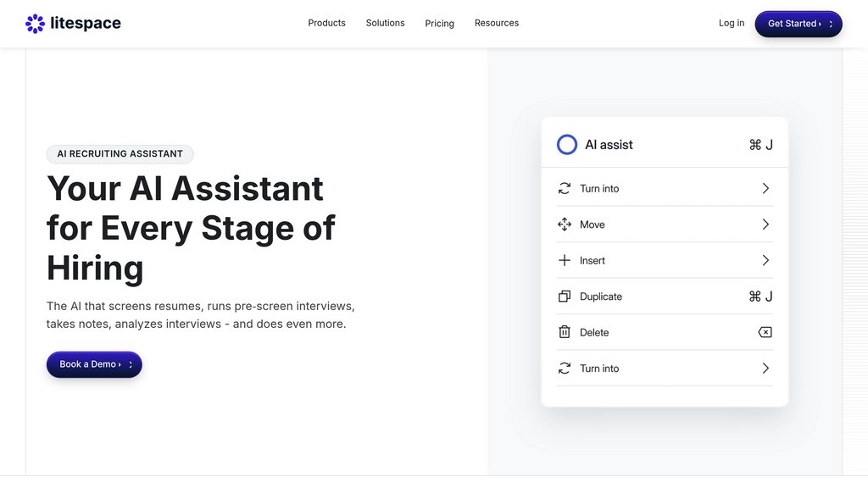Click the Duplicate copy icon
Image resolution: width=868 pixels, height=488 pixels.
(x=565, y=297)
